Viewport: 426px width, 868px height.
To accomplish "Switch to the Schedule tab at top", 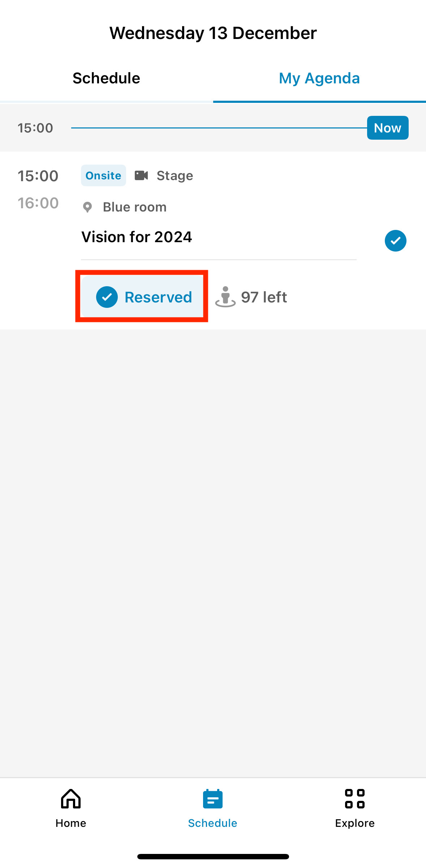I will pyautogui.click(x=106, y=78).
